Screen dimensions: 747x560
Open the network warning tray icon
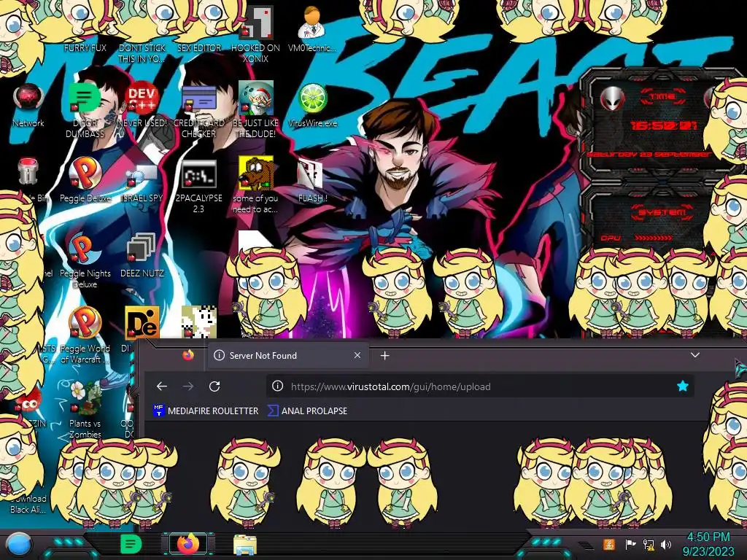649,544
